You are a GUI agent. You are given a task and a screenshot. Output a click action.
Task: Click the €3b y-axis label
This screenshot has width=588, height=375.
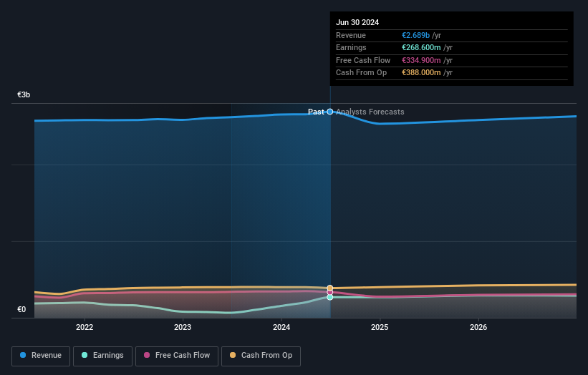(x=24, y=94)
